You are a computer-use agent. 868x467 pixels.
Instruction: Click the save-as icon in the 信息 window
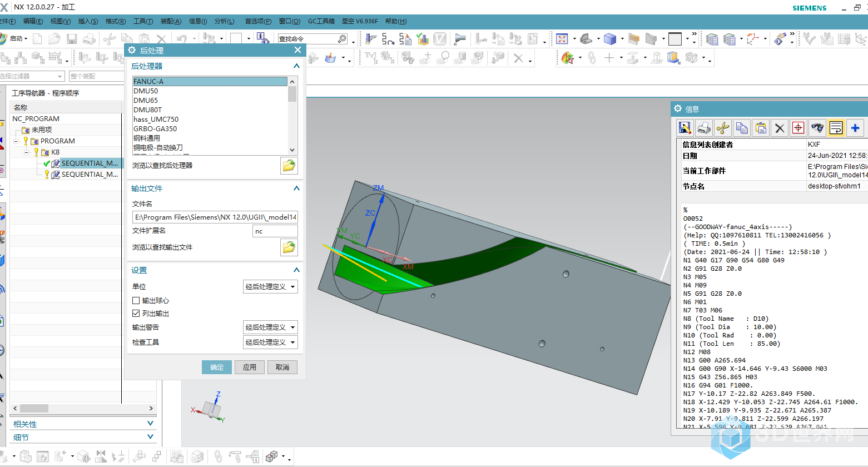(685, 128)
